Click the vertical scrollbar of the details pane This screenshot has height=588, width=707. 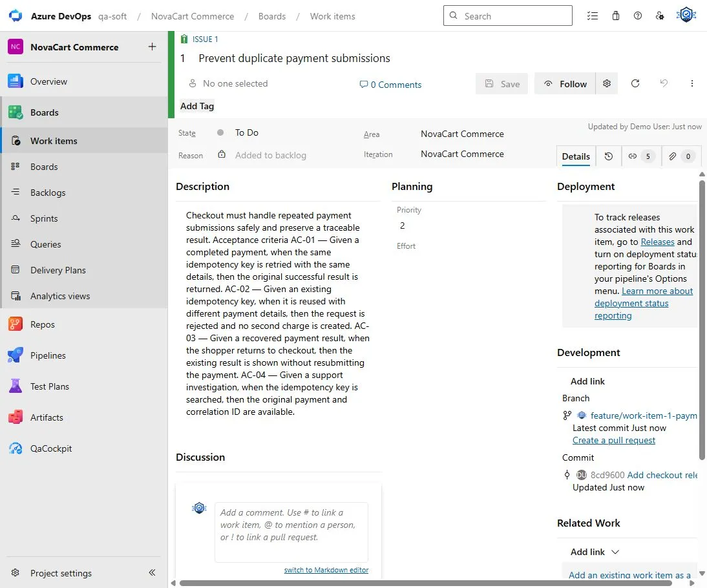702,320
